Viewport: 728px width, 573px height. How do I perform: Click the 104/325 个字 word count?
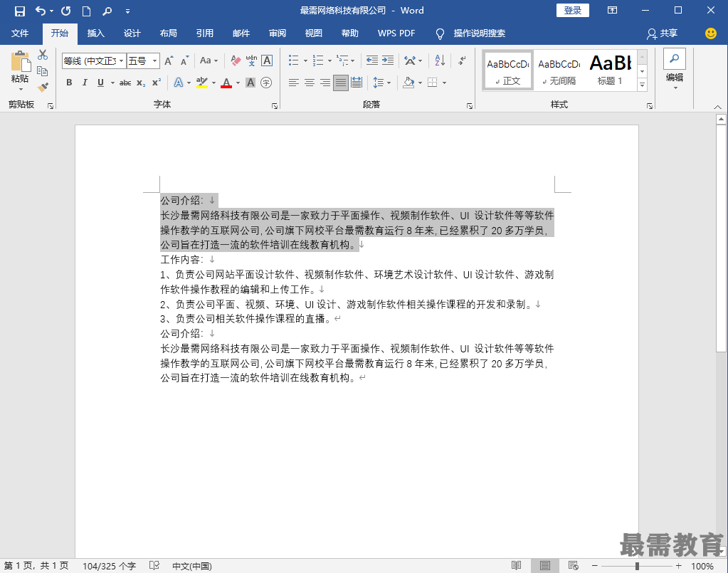109,566
